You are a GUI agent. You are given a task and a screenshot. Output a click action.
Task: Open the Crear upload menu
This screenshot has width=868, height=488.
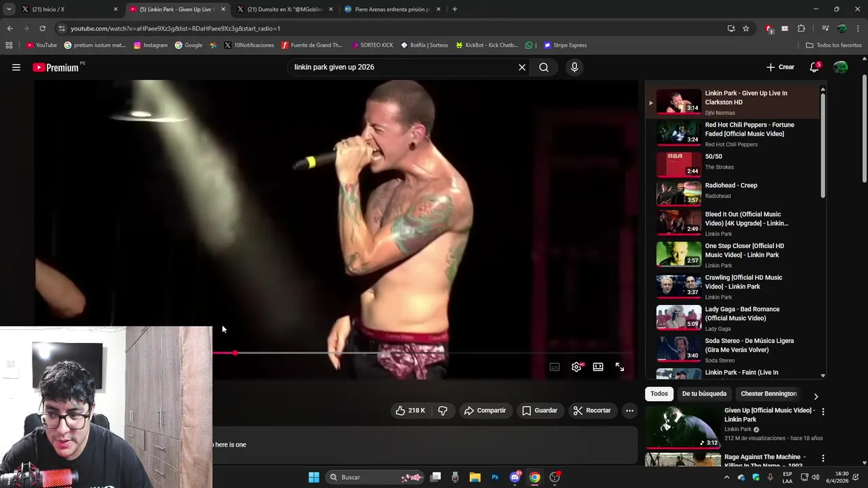(780, 67)
